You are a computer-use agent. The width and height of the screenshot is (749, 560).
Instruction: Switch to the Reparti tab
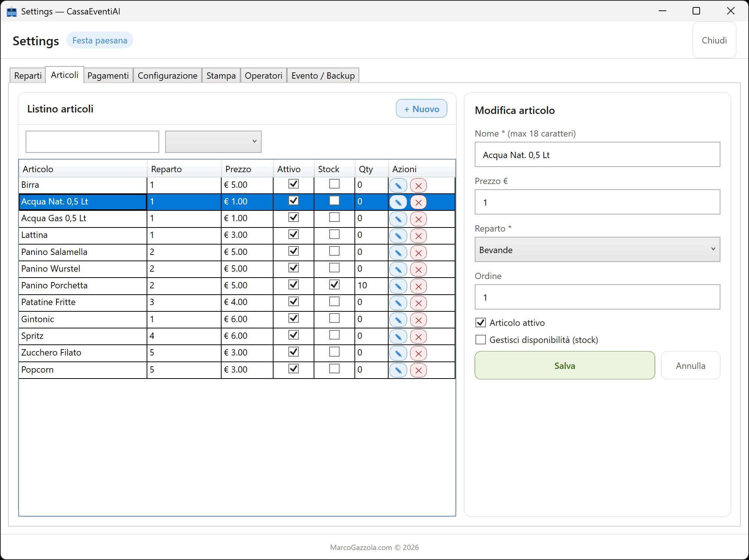[28, 76]
